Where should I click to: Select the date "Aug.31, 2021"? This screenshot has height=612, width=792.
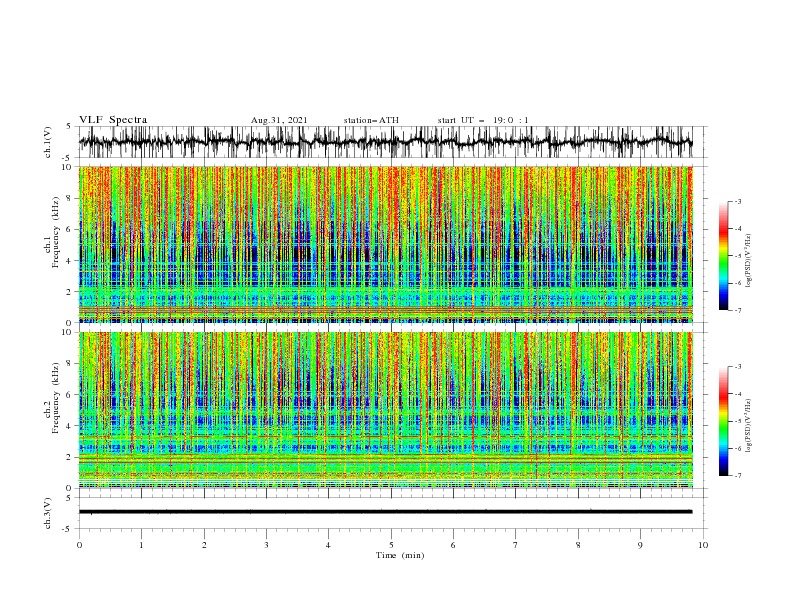click(x=279, y=120)
